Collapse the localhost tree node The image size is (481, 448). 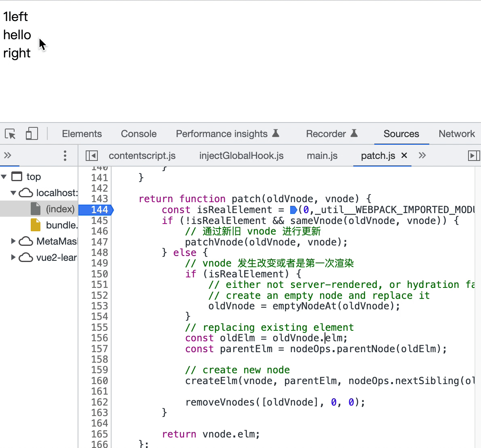point(13,193)
